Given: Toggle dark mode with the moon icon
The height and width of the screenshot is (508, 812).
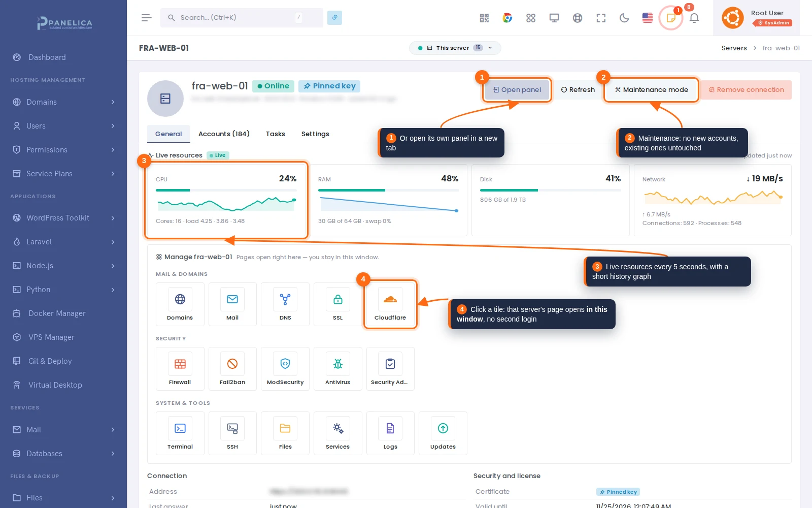Looking at the screenshot, I should tap(624, 18).
